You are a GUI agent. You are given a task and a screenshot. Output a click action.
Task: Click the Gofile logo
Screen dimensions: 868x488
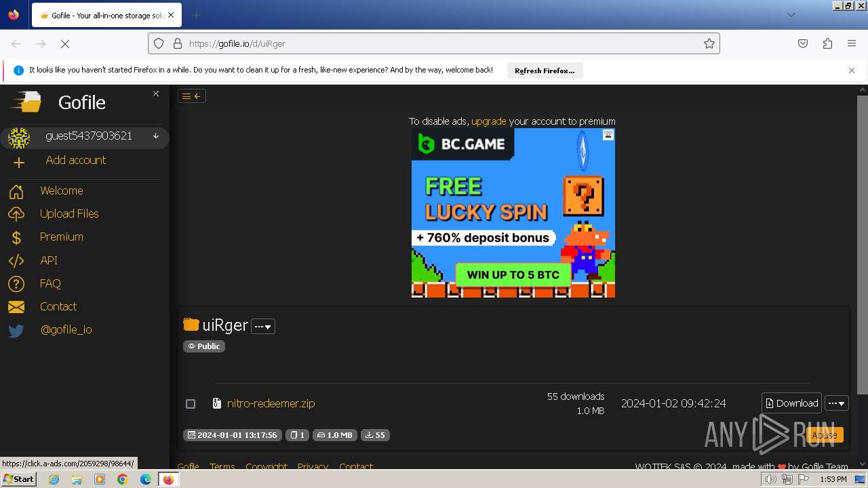[x=26, y=102]
